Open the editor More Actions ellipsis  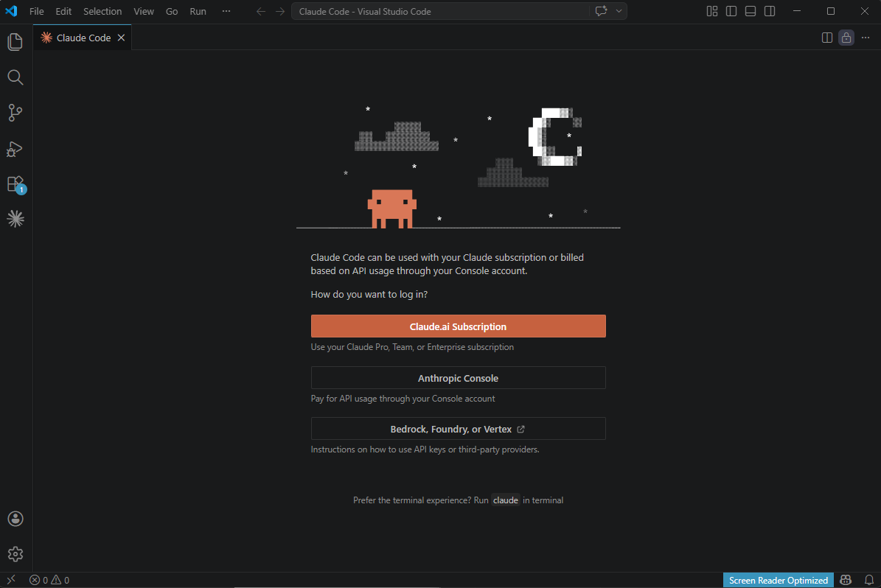pyautogui.click(x=866, y=38)
